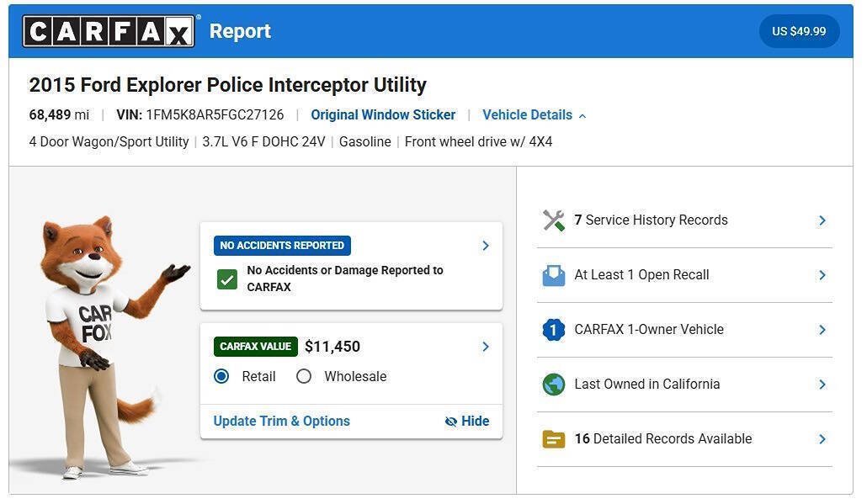867x504 pixels.
Task: Click the Vehicle Details link
Action: (x=527, y=115)
